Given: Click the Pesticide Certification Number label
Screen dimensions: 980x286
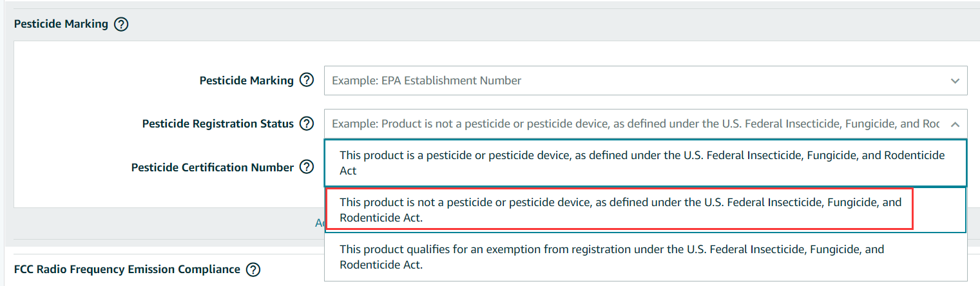Looking at the screenshot, I should 213,167.
